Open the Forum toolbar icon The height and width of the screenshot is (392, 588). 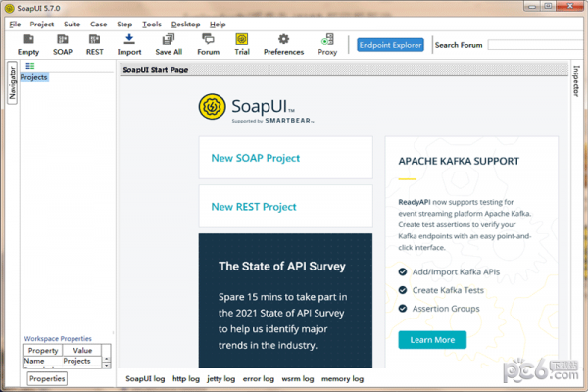click(x=208, y=45)
